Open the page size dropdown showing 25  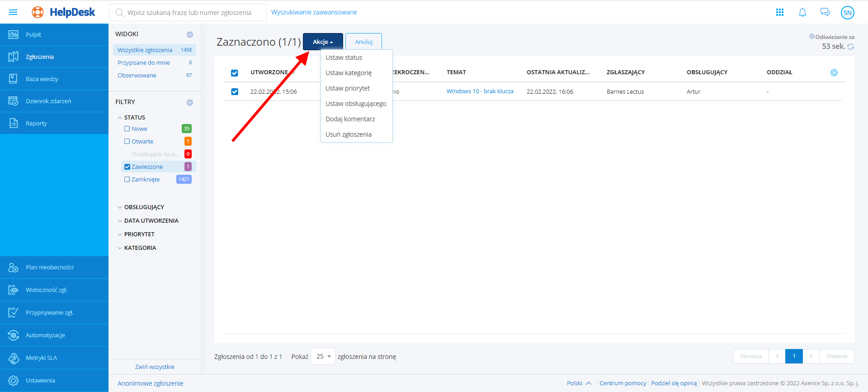tap(323, 357)
